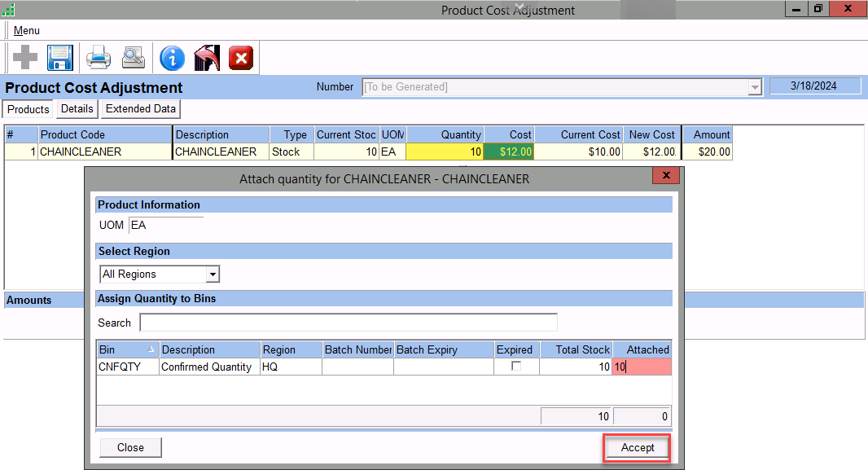This screenshot has width=868, height=470.
Task: Click the Attached quantity cell for CNFQTY
Action: point(642,367)
